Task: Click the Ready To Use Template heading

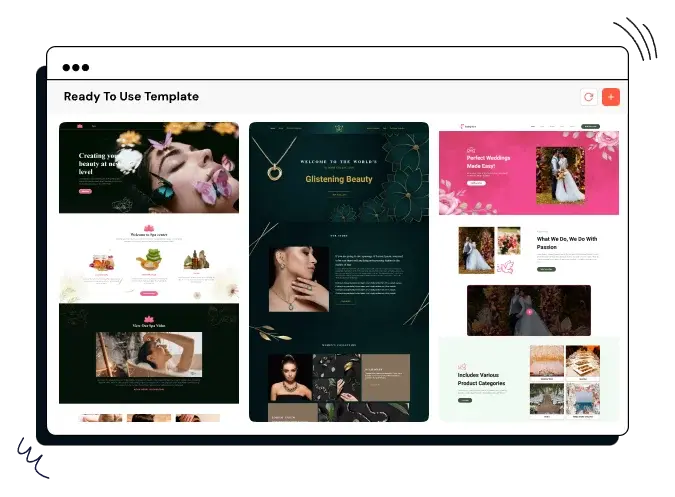Action: click(131, 96)
